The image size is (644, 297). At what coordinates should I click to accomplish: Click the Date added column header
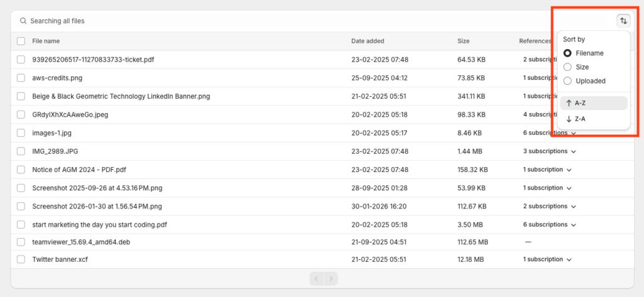click(367, 41)
